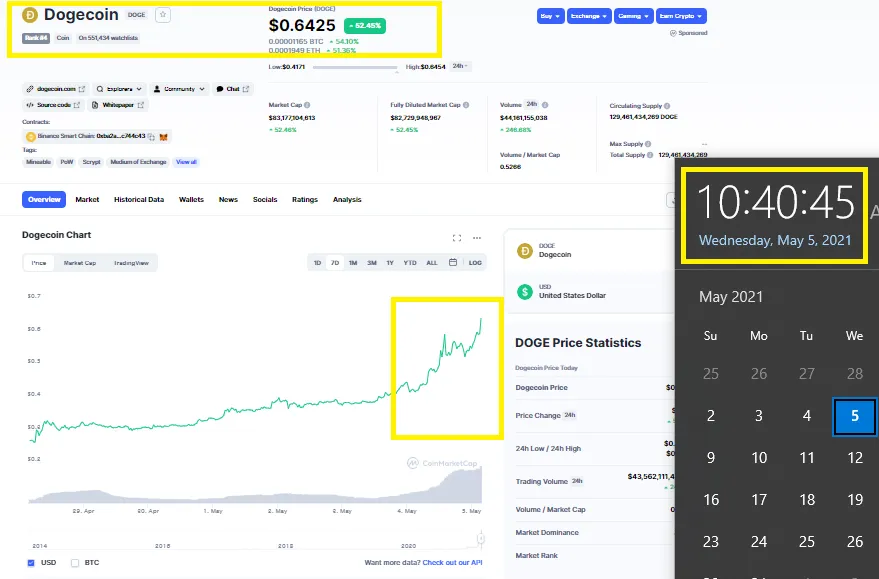Open the Gaming dropdown button
Image resolution: width=879 pixels, height=579 pixels.
(633, 16)
